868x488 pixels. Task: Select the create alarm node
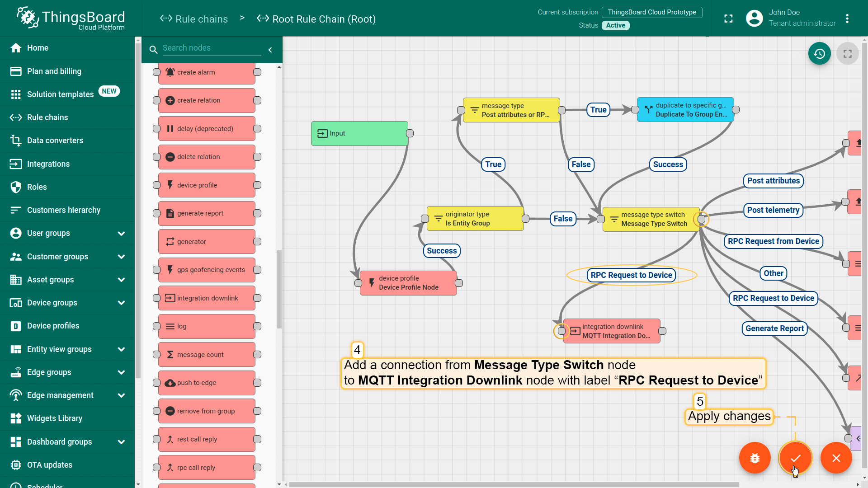pyautogui.click(x=207, y=72)
